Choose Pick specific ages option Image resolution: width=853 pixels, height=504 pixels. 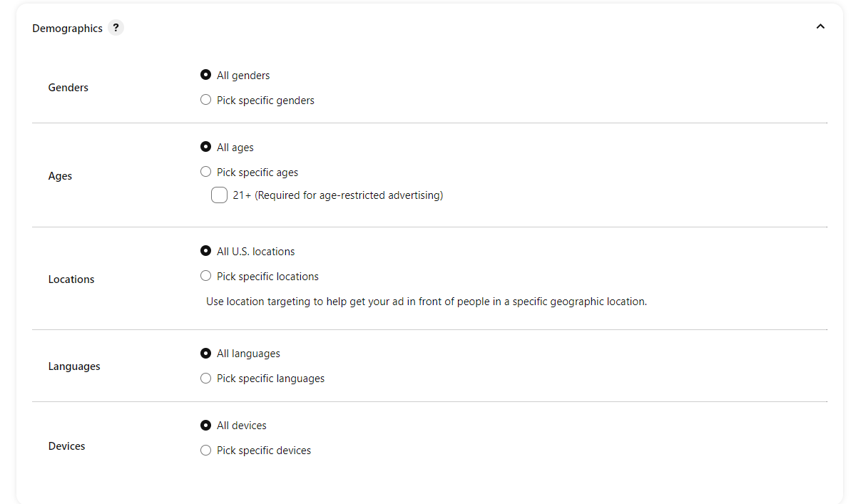point(206,172)
